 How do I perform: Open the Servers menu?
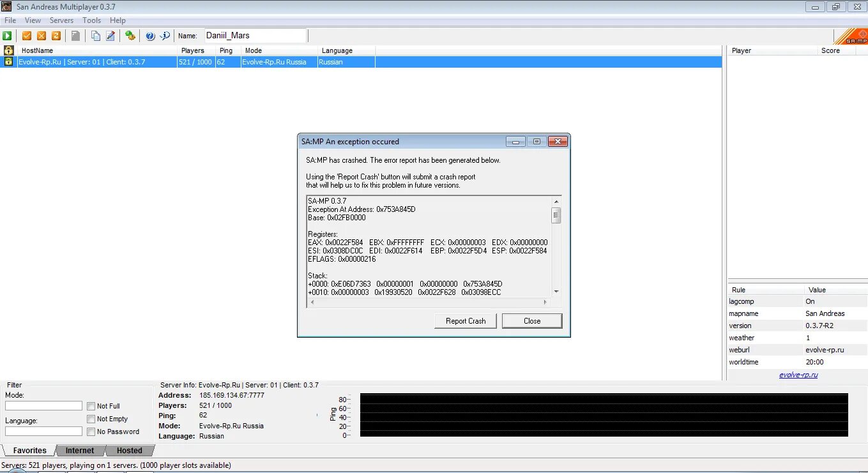pyautogui.click(x=61, y=20)
